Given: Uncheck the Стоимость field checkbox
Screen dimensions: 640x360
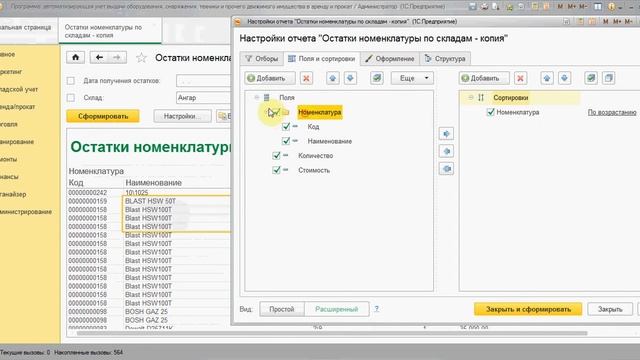Looking at the screenshot, I should coord(276,170).
